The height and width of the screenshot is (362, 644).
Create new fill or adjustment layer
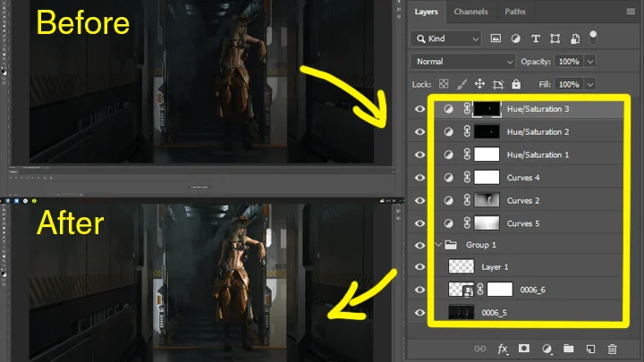click(x=547, y=349)
